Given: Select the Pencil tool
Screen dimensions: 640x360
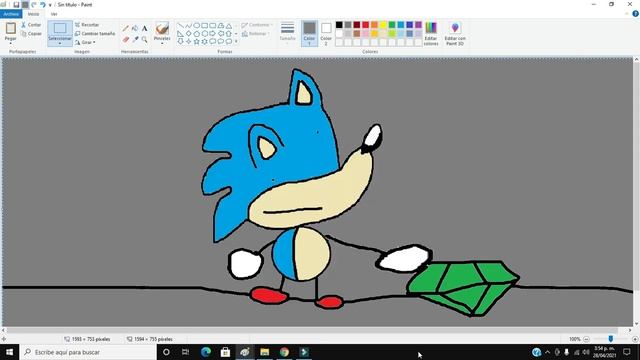Looking at the screenshot, I should click(x=126, y=28).
